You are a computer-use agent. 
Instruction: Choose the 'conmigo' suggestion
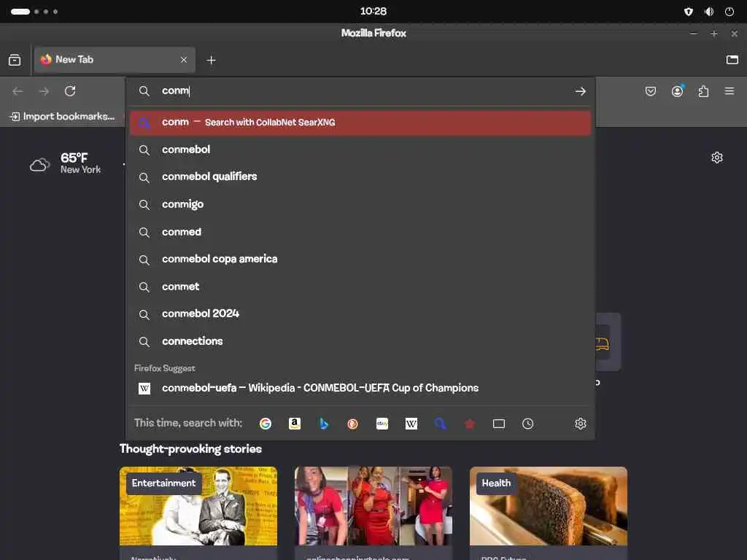360,204
